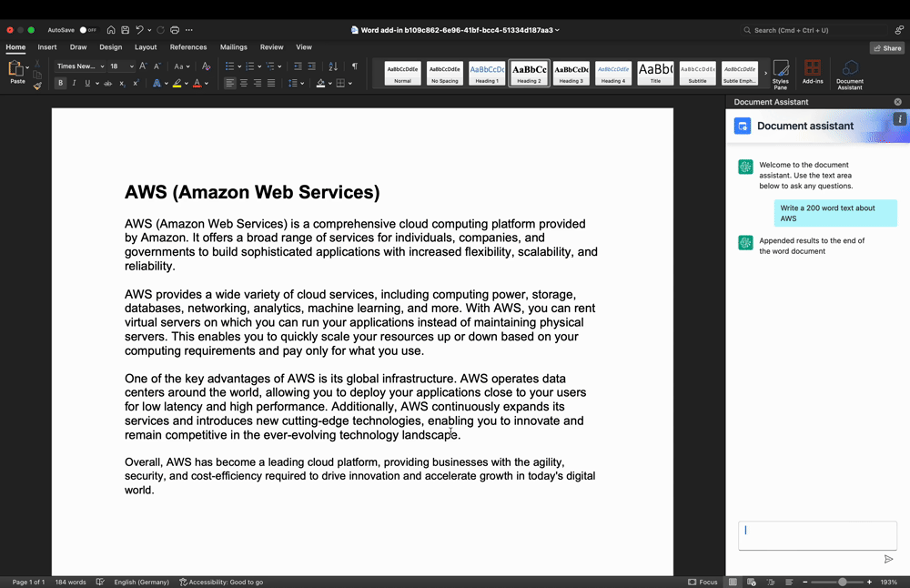Image resolution: width=910 pixels, height=588 pixels.
Task: Apply Text Effects with the blue outlined A
Action: [157, 83]
